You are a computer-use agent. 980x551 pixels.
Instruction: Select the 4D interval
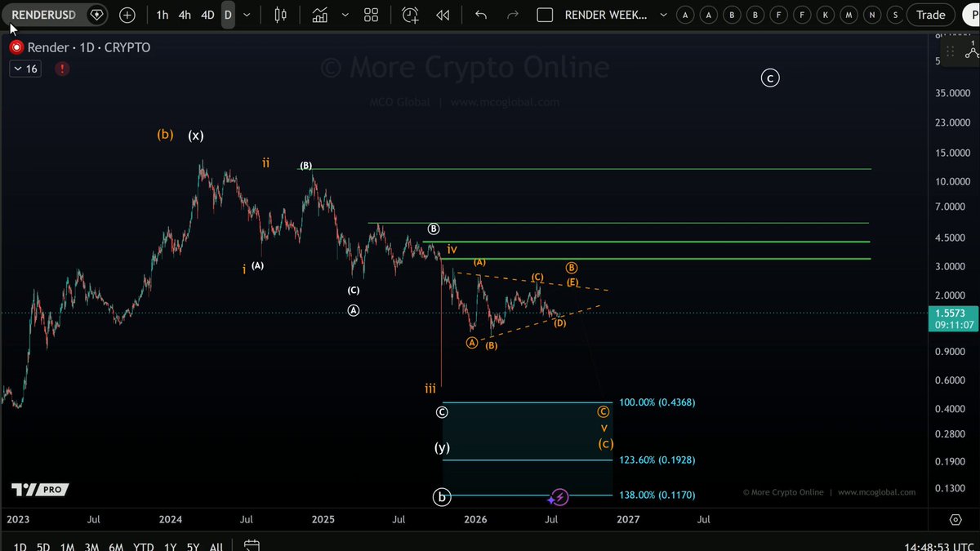pyautogui.click(x=207, y=15)
